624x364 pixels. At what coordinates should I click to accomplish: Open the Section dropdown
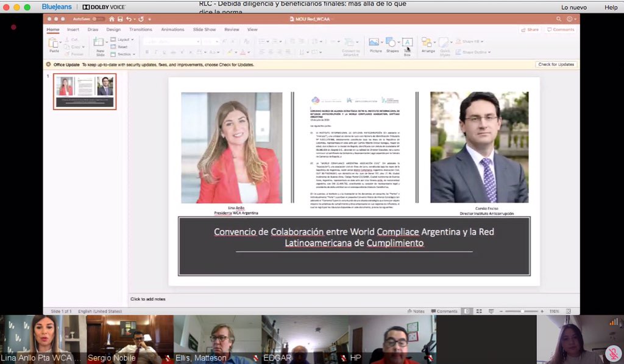pyautogui.click(x=122, y=54)
